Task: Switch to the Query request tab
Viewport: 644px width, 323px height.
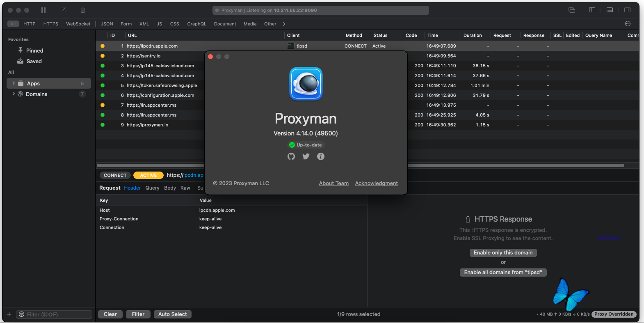Action: click(152, 188)
